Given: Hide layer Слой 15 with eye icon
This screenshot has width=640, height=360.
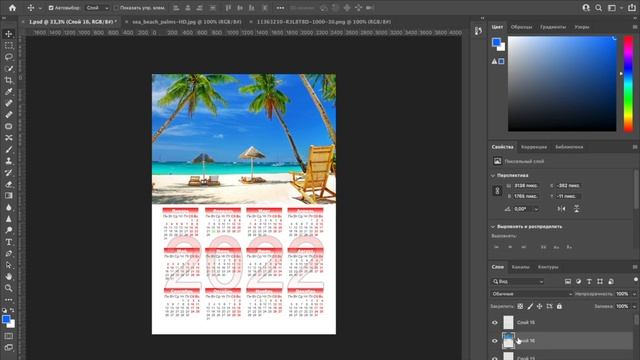Looking at the screenshot, I should pos(495,322).
